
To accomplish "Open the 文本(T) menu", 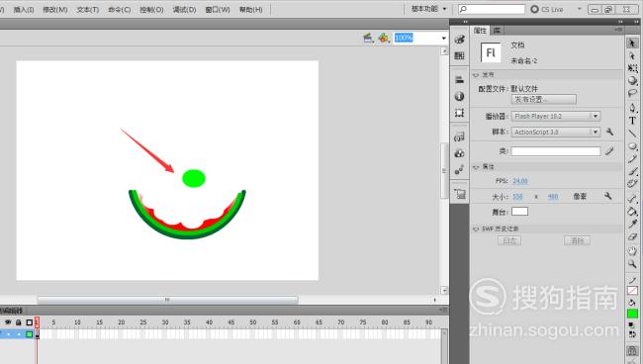I will pyautogui.click(x=88, y=10).
